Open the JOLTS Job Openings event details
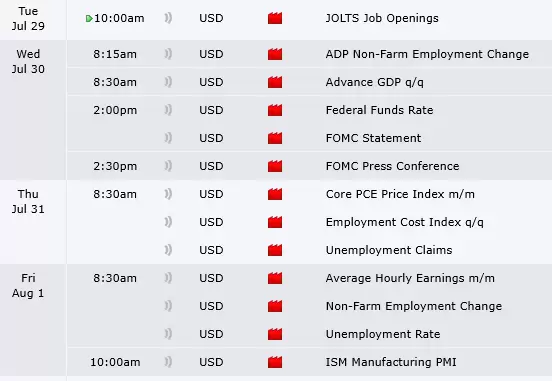Viewport: 552px width, 381px height. (x=382, y=18)
